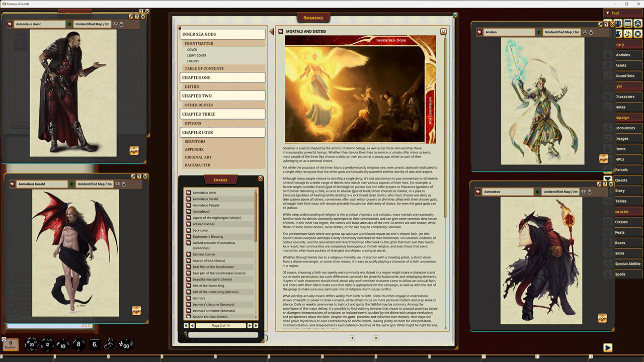The image size is (644, 362).
Task: Open Asmodeus Temple in the images list
Action: [x=206, y=205]
